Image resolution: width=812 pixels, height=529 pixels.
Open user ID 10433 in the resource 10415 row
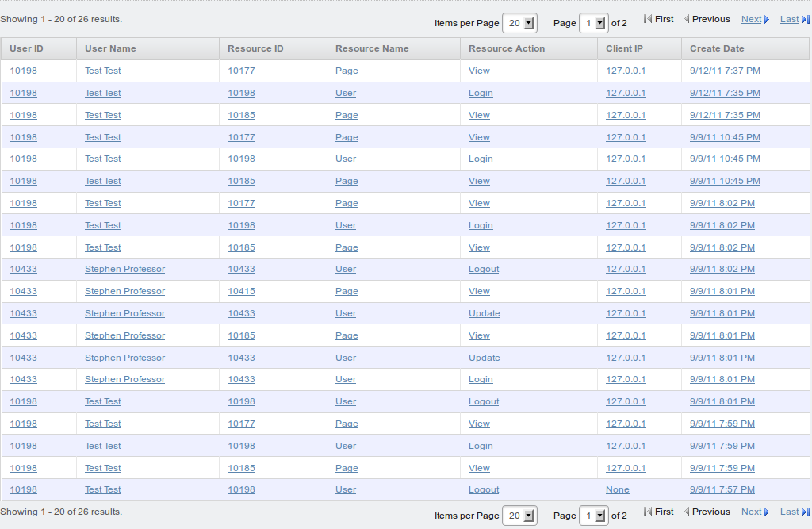(23, 292)
